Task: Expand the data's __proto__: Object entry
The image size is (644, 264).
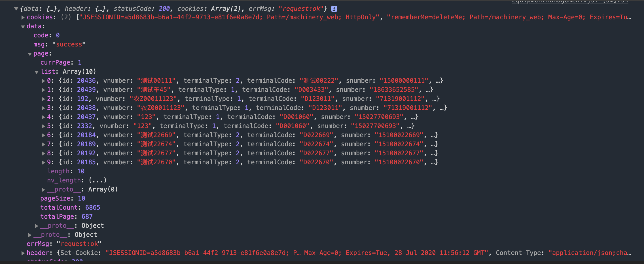Action: pos(30,235)
